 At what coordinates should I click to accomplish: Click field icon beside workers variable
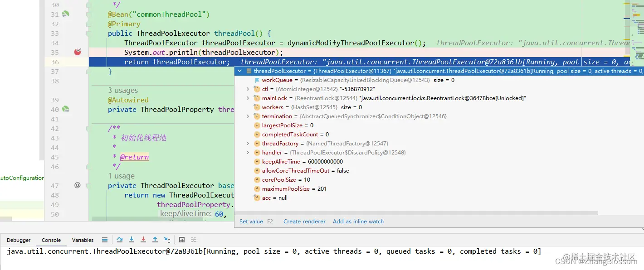pyautogui.click(x=257, y=107)
